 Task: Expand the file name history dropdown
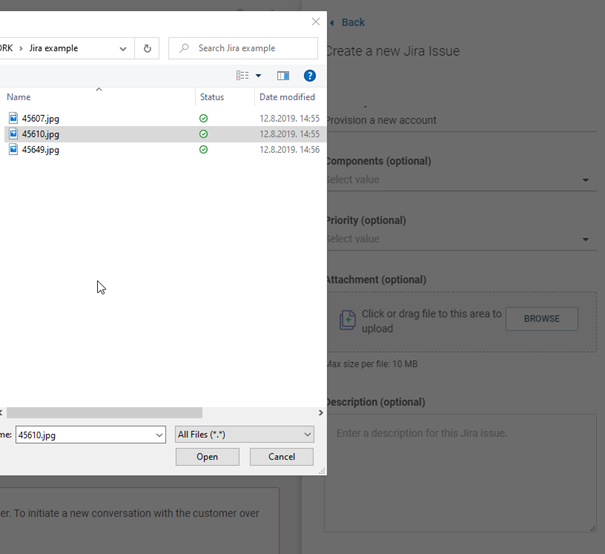click(159, 434)
